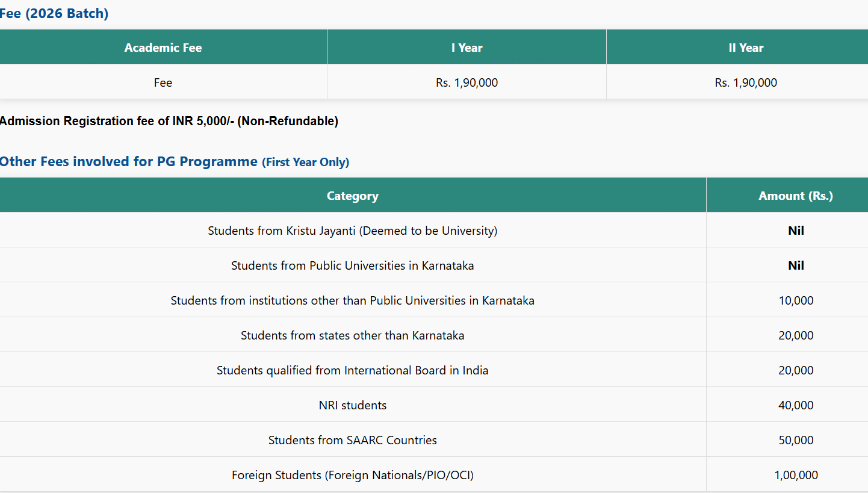
Task: Click "Other Fees involved for PG Programme" heading
Action: click(x=129, y=161)
